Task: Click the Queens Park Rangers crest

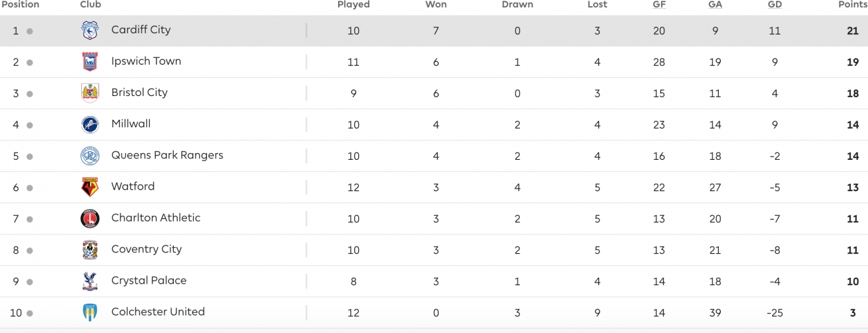Action: click(x=90, y=156)
